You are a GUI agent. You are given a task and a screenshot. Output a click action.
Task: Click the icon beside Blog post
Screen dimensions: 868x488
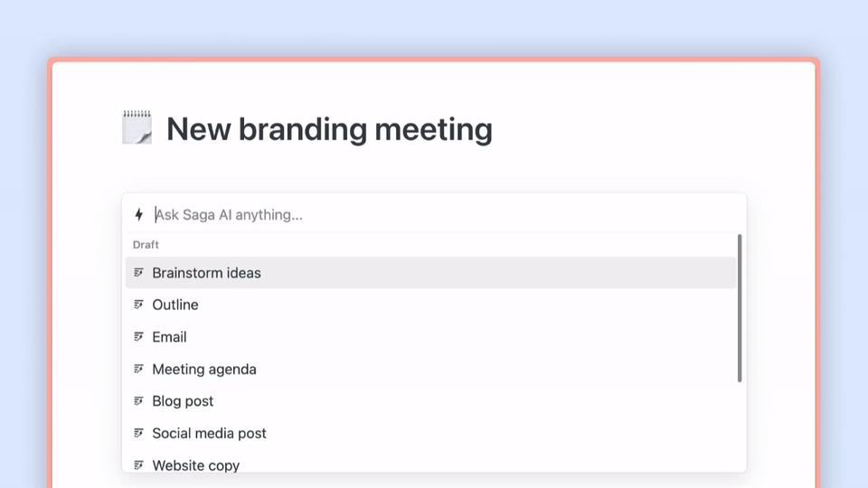(138, 401)
